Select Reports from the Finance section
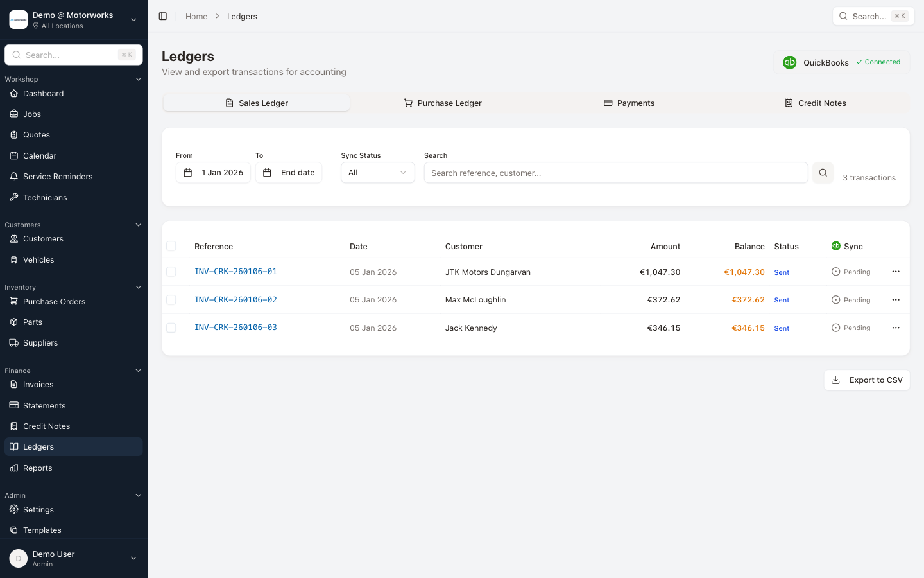This screenshot has height=578, width=924. point(38,468)
